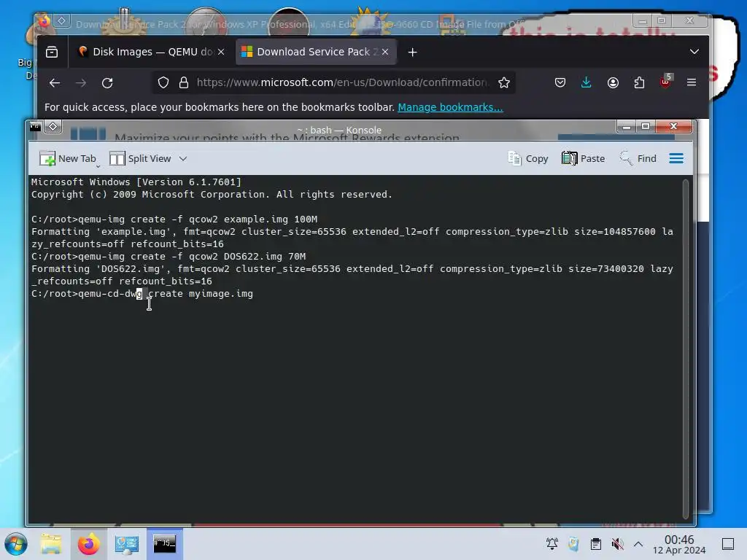Expand the Firefox list all tabs chevron
The width and height of the screenshot is (747, 560).
(694, 52)
